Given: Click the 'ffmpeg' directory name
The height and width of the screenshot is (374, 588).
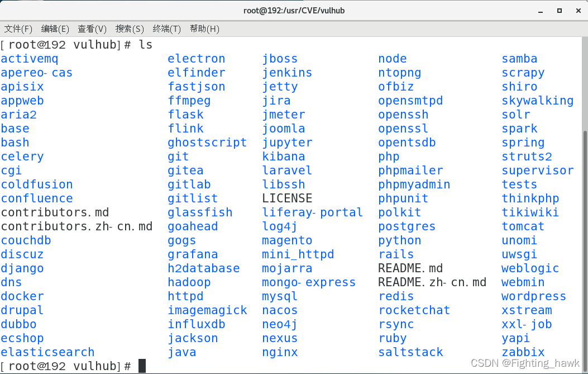Looking at the screenshot, I should click(189, 101).
